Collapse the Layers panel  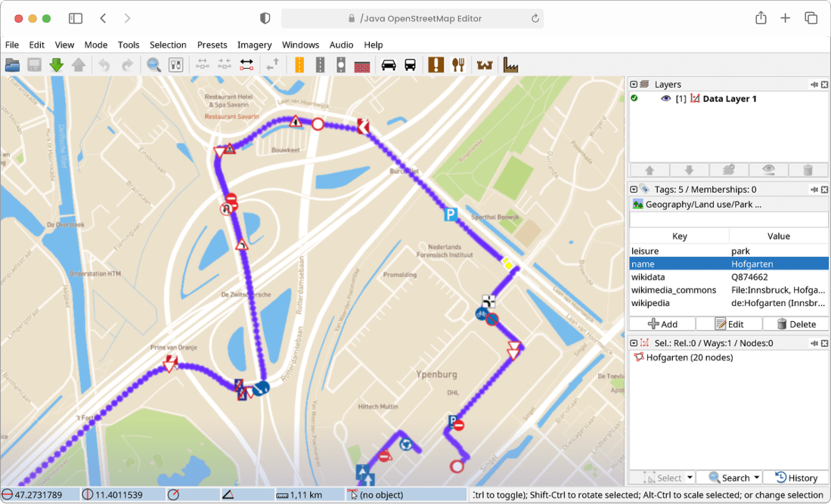(634, 85)
